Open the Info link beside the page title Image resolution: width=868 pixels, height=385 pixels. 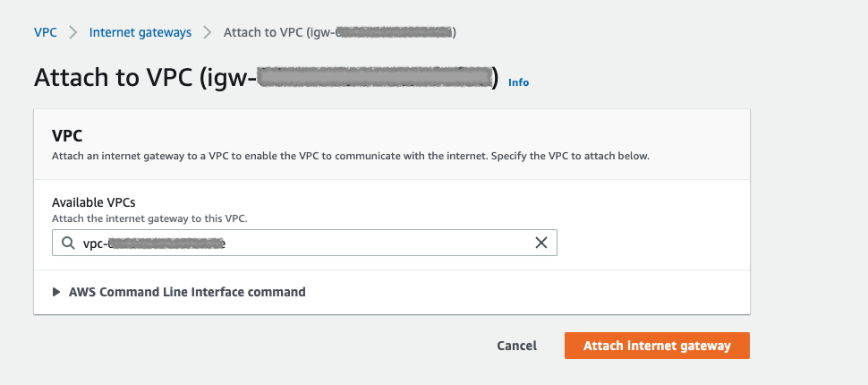518,82
